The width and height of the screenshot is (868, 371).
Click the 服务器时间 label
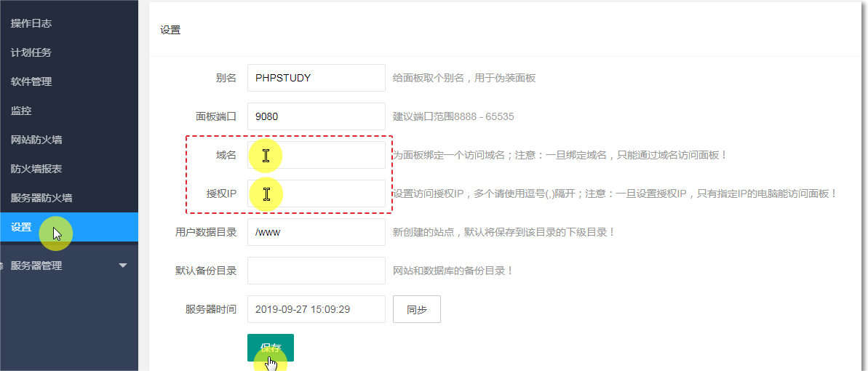coord(211,309)
